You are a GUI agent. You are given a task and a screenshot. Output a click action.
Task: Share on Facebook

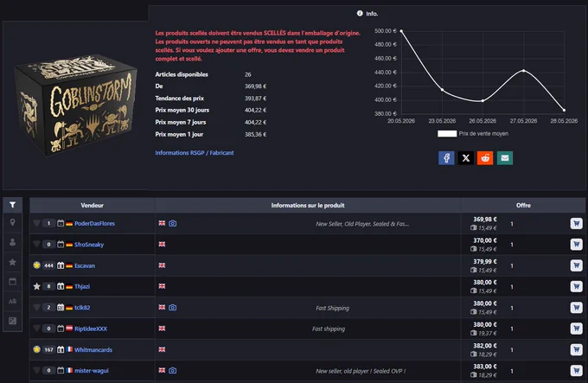pyautogui.click(x=446, y=157)
